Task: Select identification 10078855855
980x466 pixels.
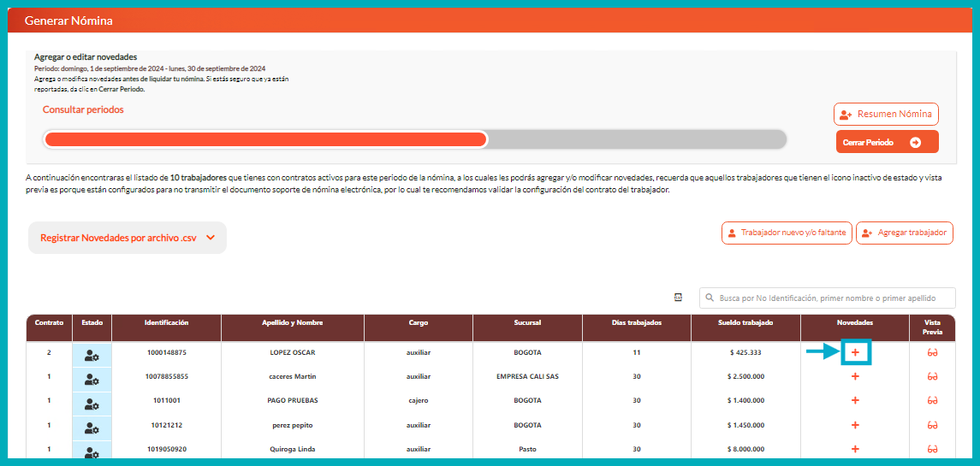Action: [166, 376]
